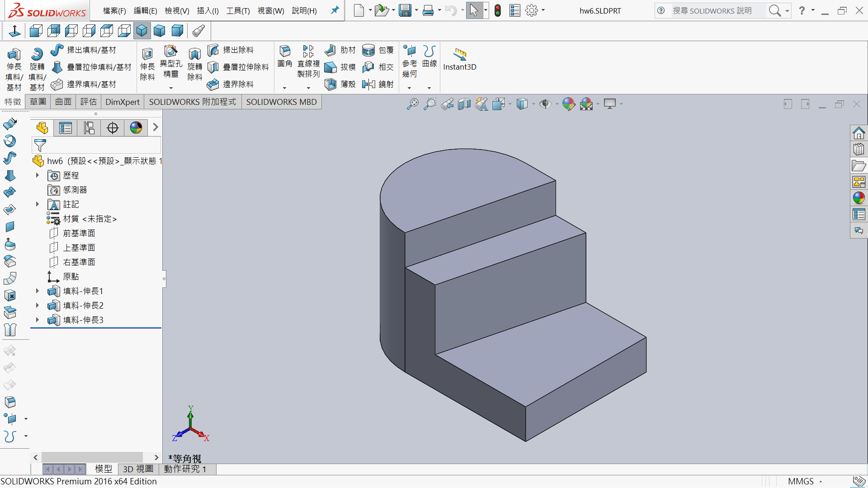Switch to the 草圖 sketch tab
This screenshot has height=488, width=868.
pos(38,102)
